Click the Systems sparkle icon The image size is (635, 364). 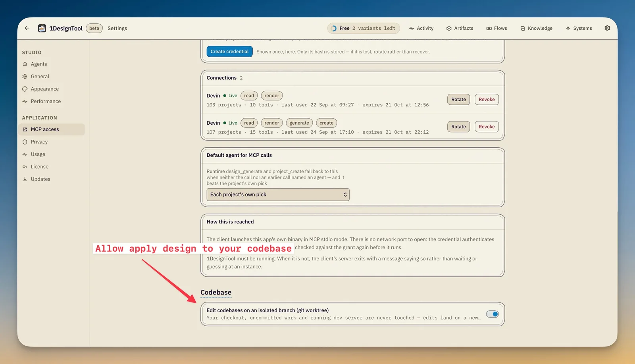pyautogui.click(x=568, y=29)
